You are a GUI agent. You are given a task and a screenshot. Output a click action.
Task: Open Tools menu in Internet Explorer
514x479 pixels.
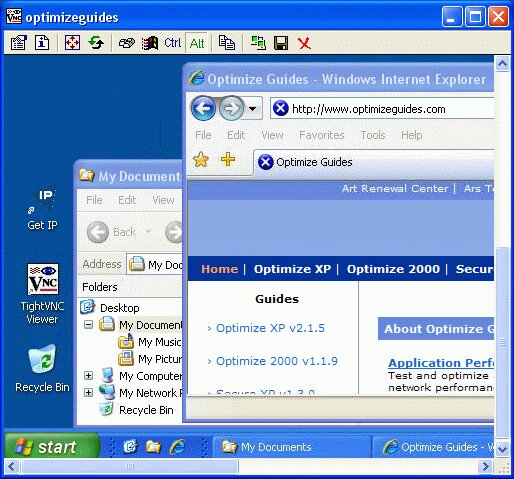[x=373, y=135]
